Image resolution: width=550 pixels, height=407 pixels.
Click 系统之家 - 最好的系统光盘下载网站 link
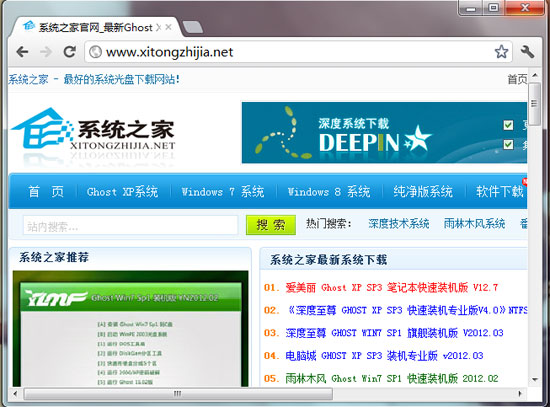[x=94, y=79]
